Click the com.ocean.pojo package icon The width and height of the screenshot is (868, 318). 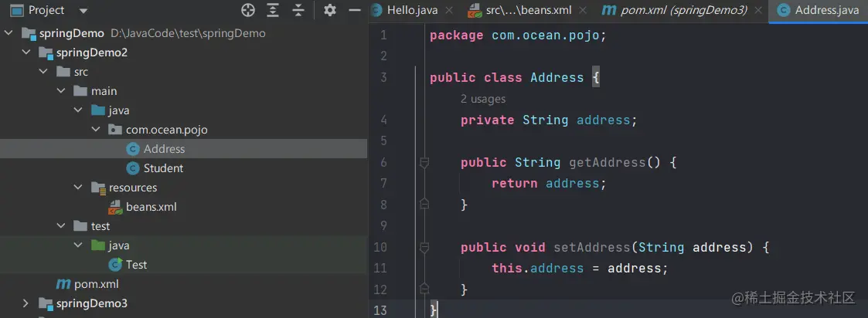(115, 130)
